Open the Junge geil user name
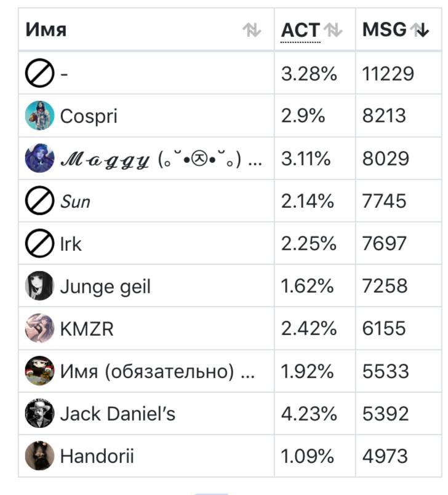 (105, 287)
